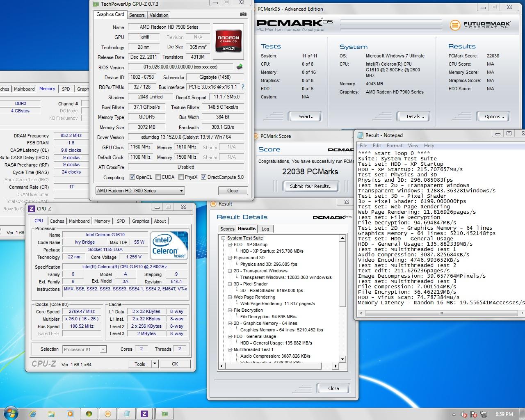Click the network tray icon

click(x=484, y=414)
